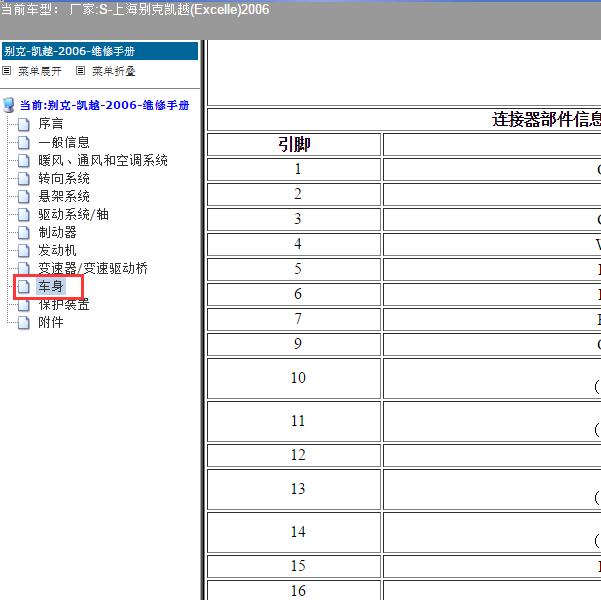601x600 pixels.
Task: Click the document icon next to 制动器
Action: (24, 232)
